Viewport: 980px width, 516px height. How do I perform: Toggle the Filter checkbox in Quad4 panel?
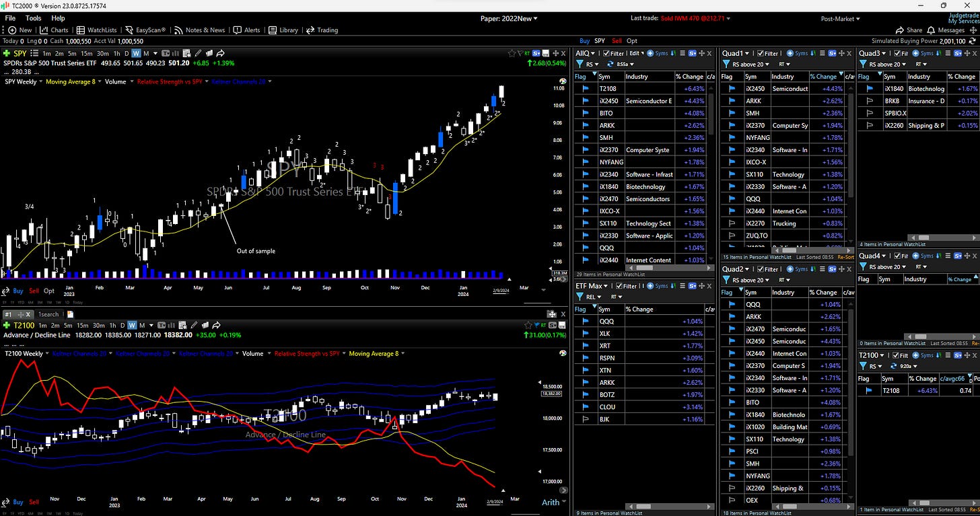[x=898, y=256]
